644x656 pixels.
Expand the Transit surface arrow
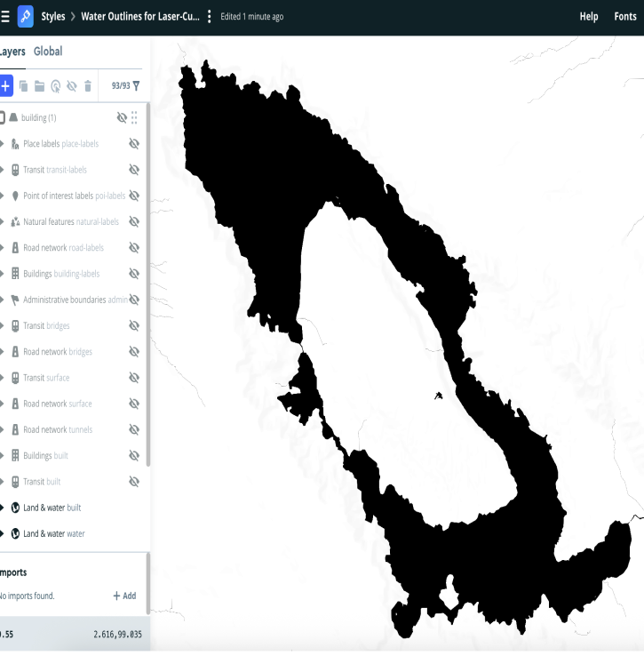pos(2,378)
